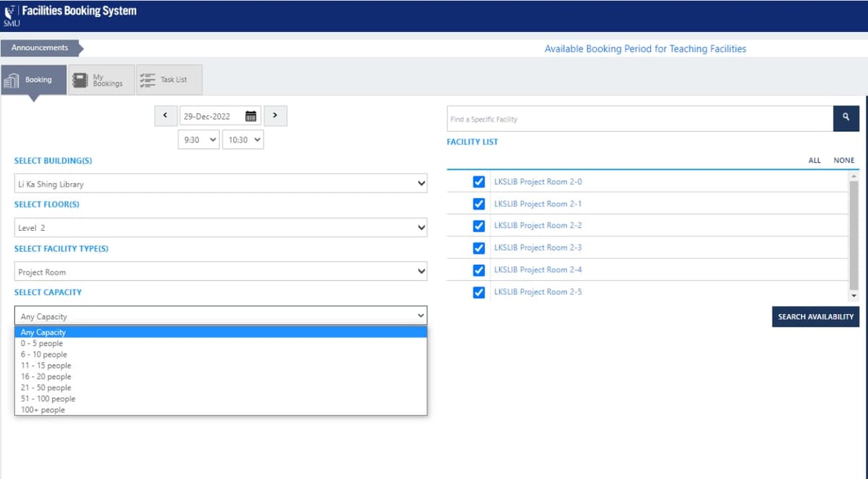Open the 9:30 start time dropdown
Image resolution: width=868 pixels, height=479 pixels.
198,140
